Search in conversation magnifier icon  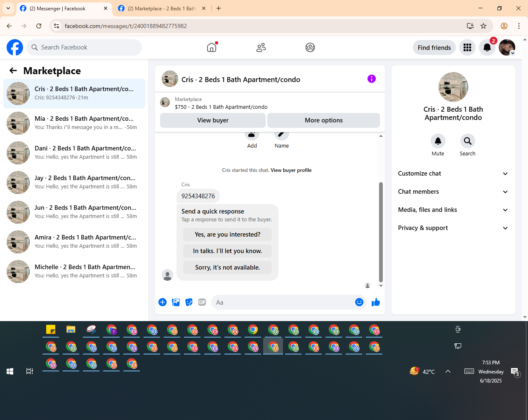point(468,141)
